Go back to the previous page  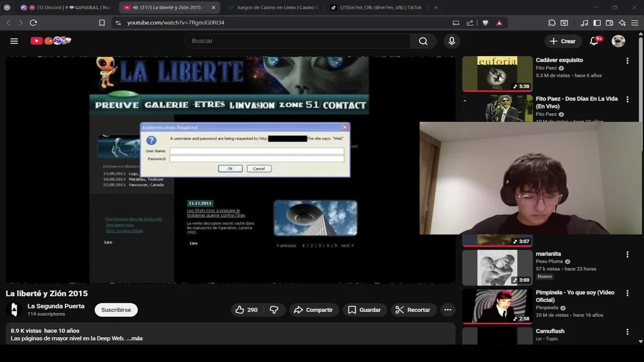(8, 23)
